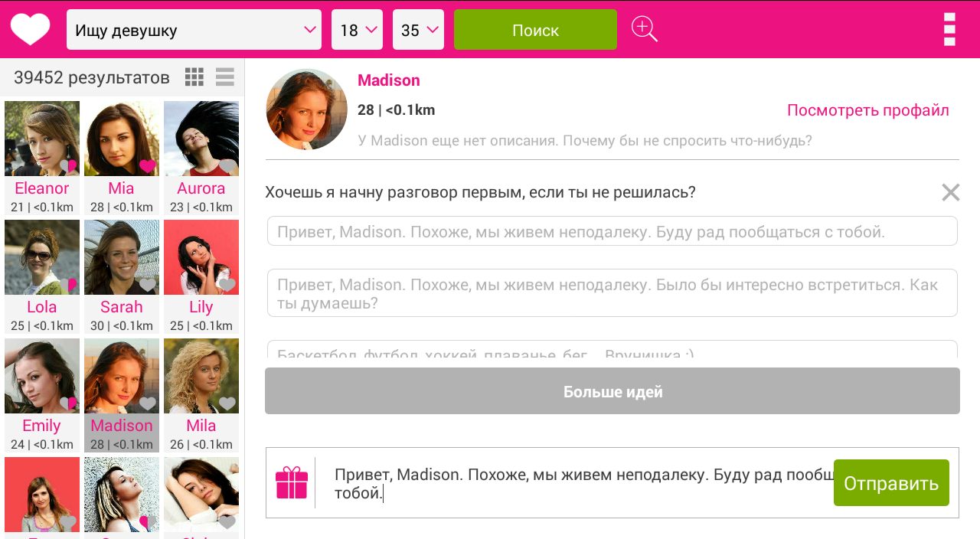Open the minimum age 18 dropdown
Image resolution: width=980 pixels, height=539 pixels.
357,30
